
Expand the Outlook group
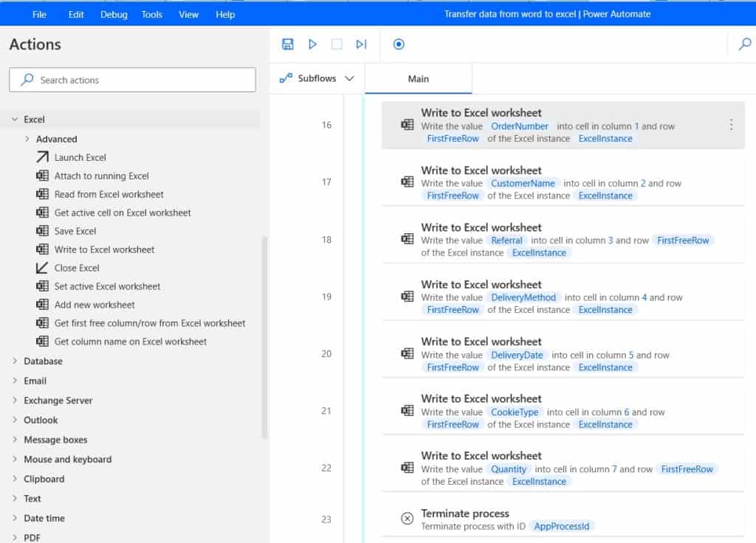(x=15, y=420)
